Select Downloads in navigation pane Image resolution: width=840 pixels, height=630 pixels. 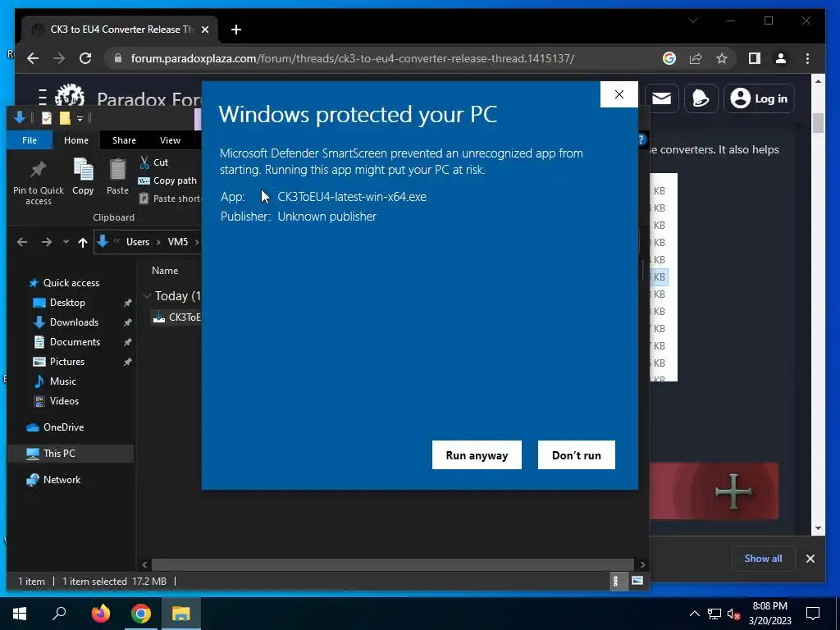(74, 322)
